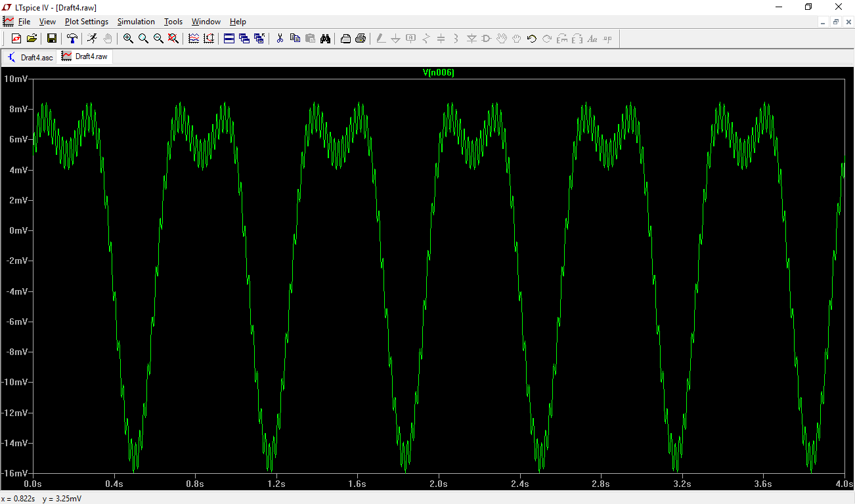Open the Tools menu
855x504 pixels.
pos(173,22)
